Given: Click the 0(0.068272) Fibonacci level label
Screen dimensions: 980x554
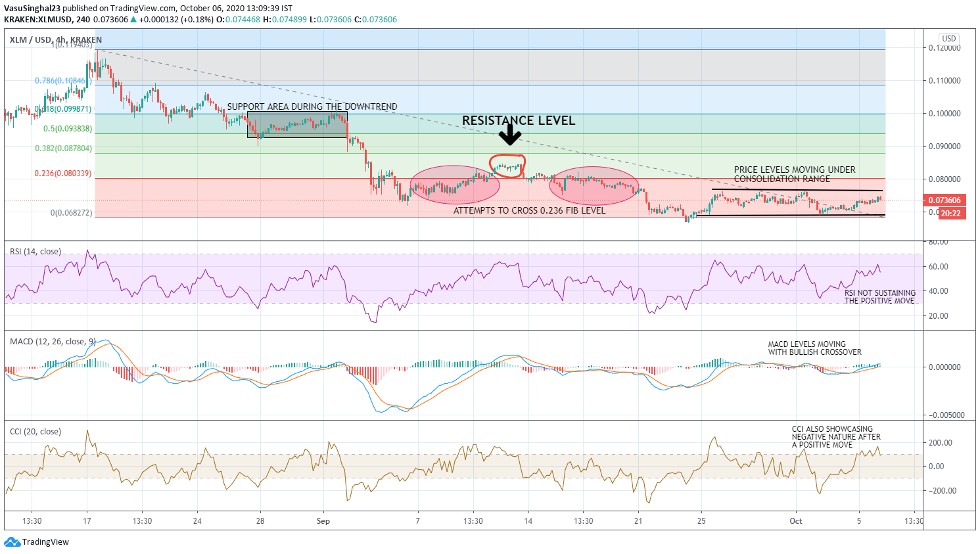Looking at the screenshot, I should (x=72, y=213).
